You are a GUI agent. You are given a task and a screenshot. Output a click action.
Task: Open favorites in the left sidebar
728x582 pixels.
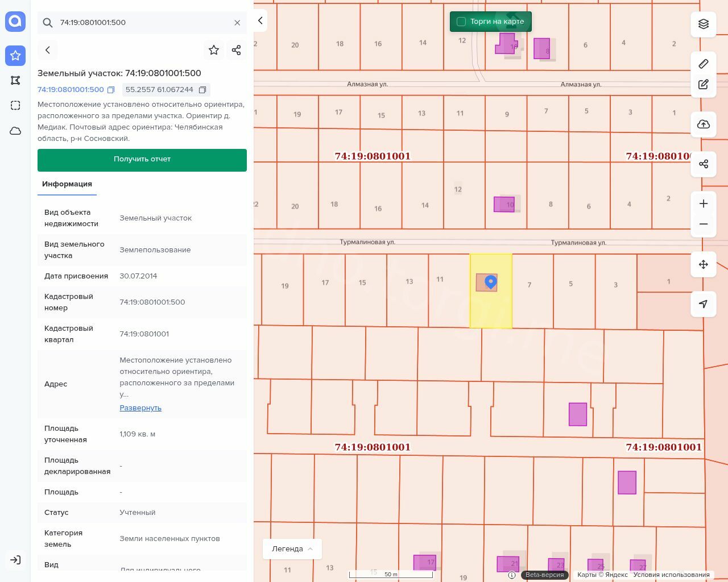tap(15, 55)
